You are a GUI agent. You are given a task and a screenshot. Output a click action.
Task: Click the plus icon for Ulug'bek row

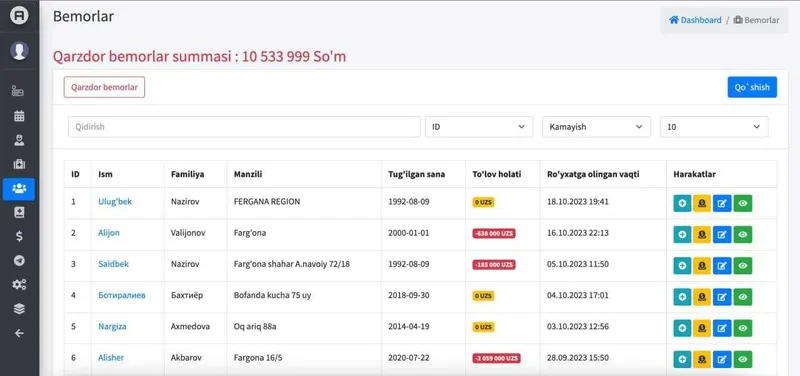click(682, 203)
